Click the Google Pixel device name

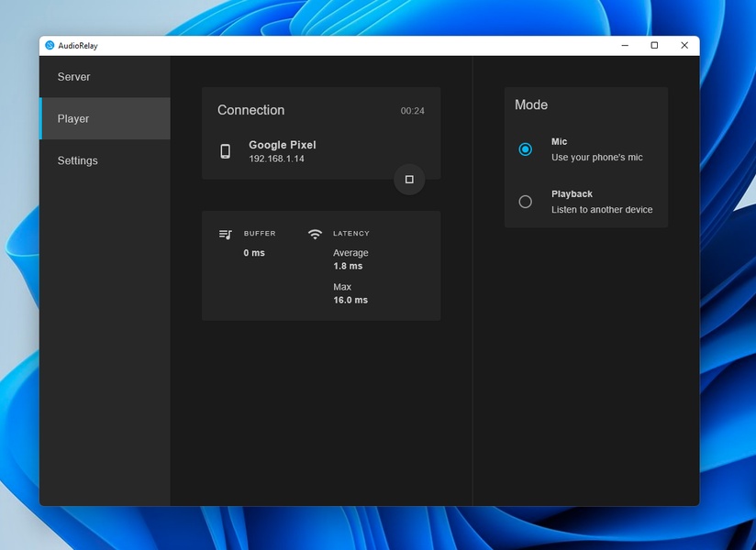tap(283, 145)
